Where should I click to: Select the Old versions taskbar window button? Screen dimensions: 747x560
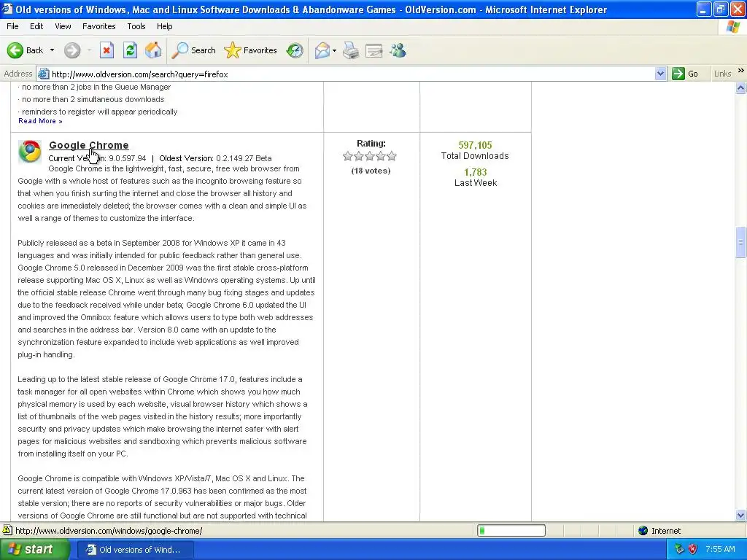(135, 550)
